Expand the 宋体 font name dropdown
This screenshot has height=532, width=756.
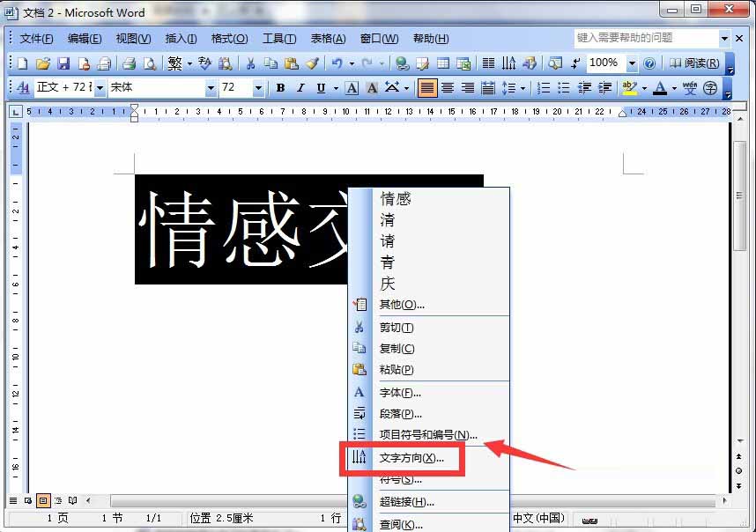click(211, 88)
